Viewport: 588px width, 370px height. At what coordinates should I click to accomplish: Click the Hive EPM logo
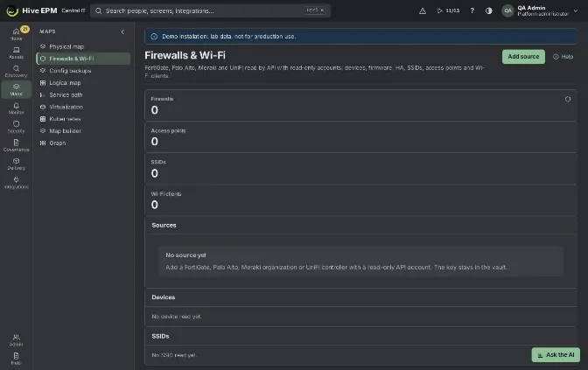point(31,10)
